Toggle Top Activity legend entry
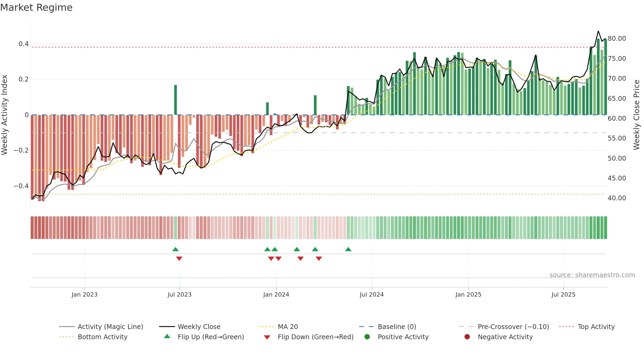 click(x=587, y=327)
